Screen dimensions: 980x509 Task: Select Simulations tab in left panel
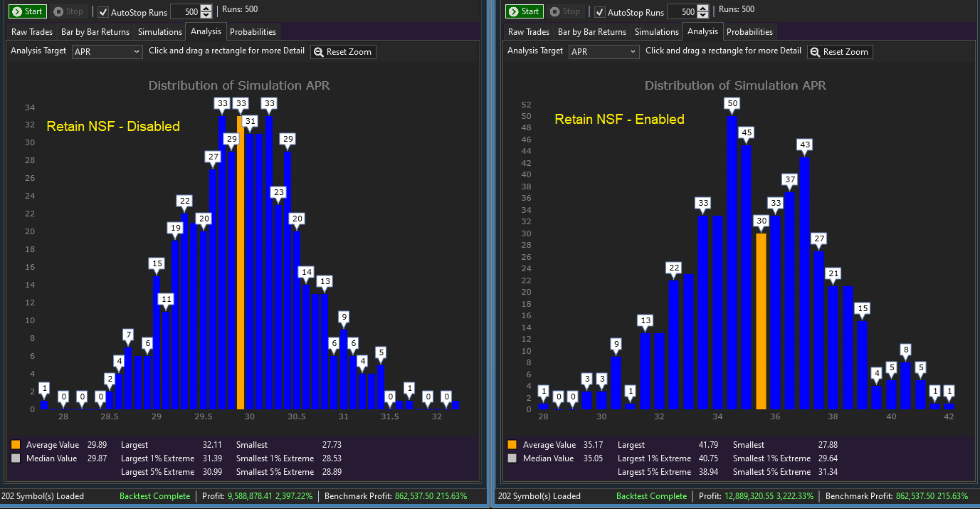coord(159,32)
